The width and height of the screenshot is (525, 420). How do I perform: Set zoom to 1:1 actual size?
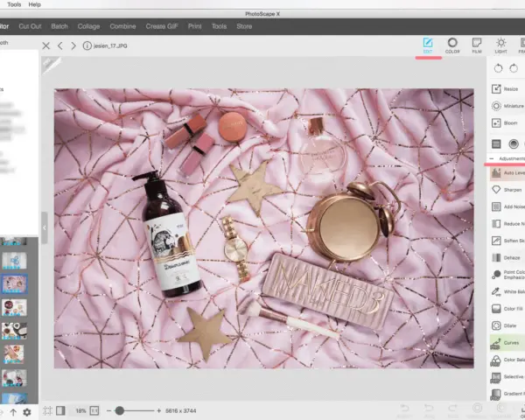coord(94,411)
